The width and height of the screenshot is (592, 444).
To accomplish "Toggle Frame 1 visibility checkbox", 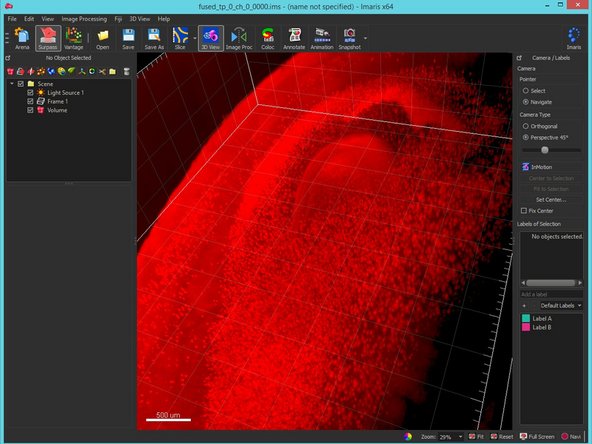I will 30,101.
